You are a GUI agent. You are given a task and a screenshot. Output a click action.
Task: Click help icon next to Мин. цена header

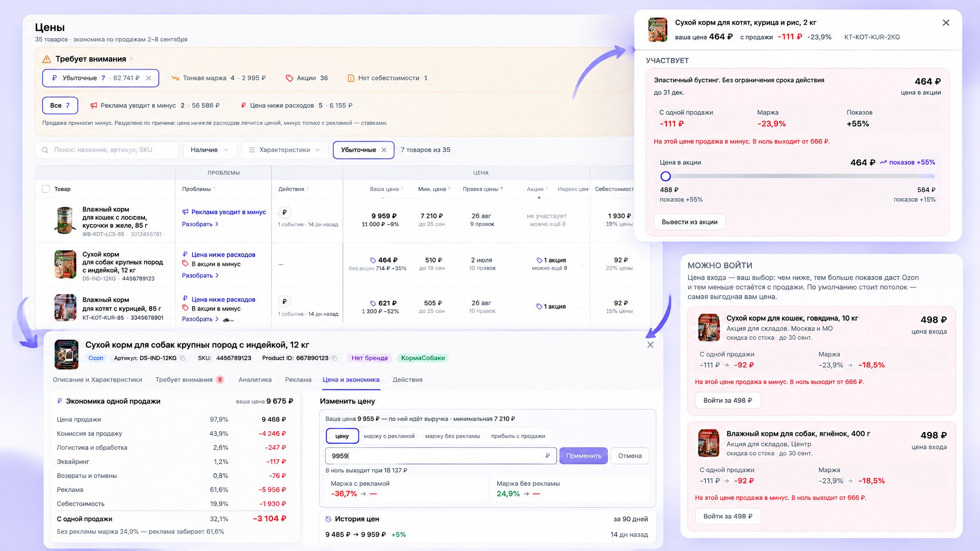(449, 189)
